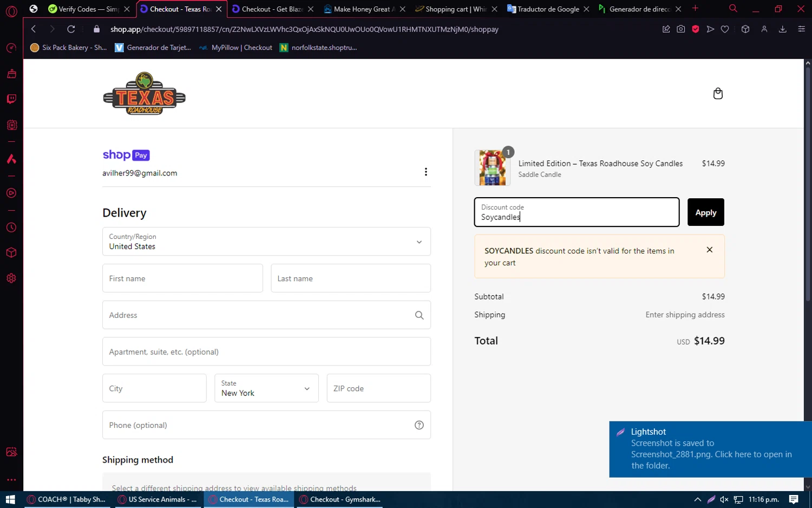Open the Opera main menu icon
The image size is (812, 508).
[11, 11]
